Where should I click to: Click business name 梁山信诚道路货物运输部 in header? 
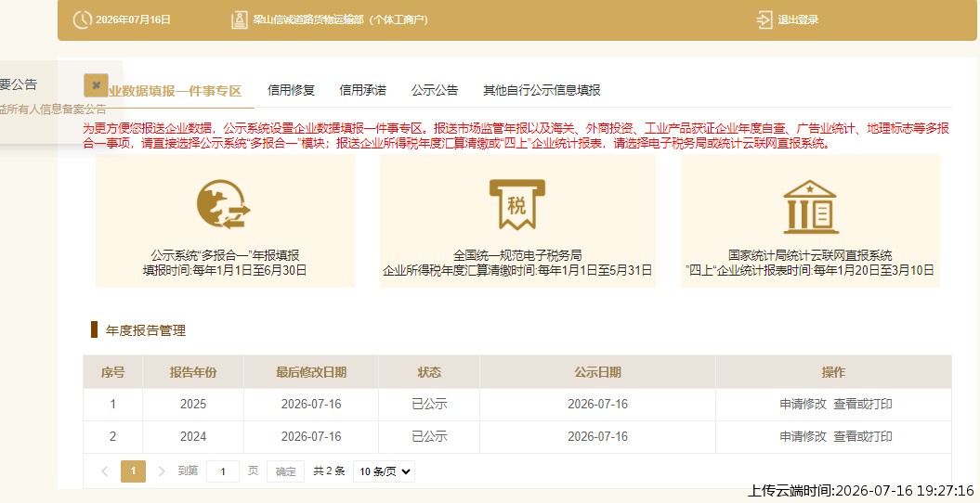308,20
